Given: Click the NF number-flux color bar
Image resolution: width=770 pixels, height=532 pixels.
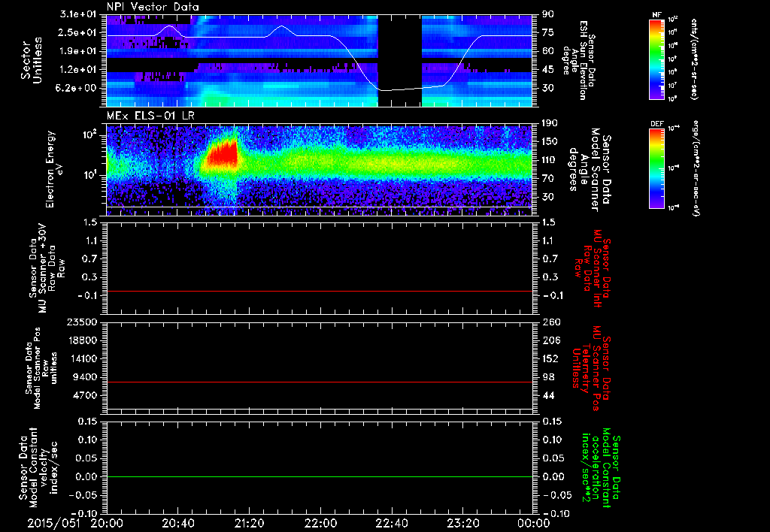Looking at the screenshot, I should [656, 59].
